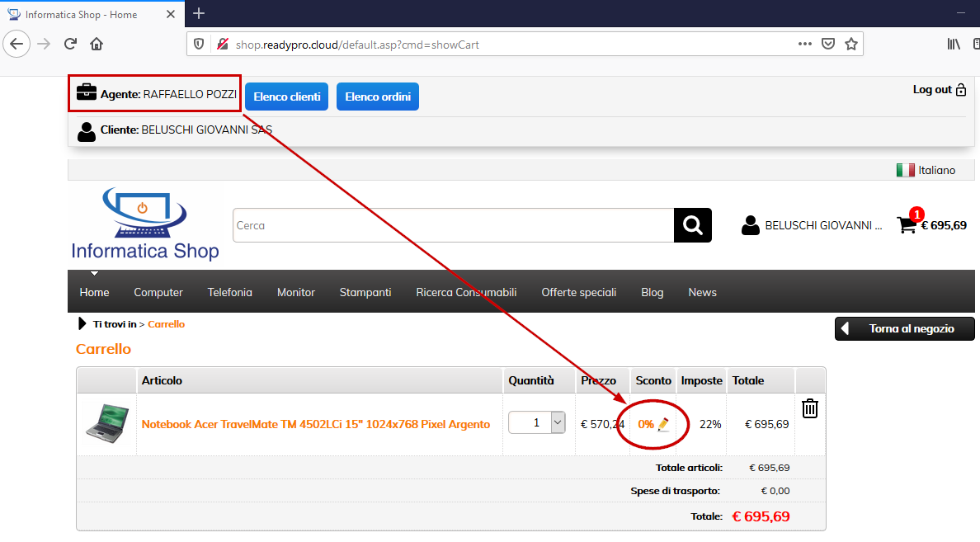Open the Blog menu item
This screenshot has height=542, width=980.
pyautogui.click(x=652, y=293)
